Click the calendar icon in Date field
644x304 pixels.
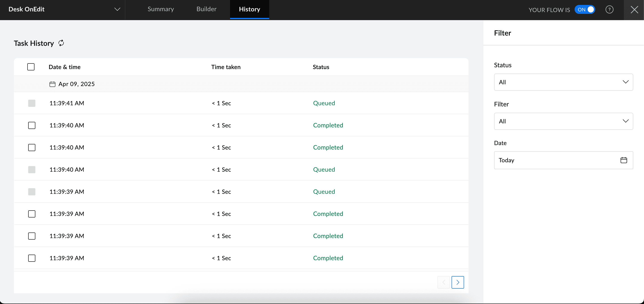tap(623, 160)
